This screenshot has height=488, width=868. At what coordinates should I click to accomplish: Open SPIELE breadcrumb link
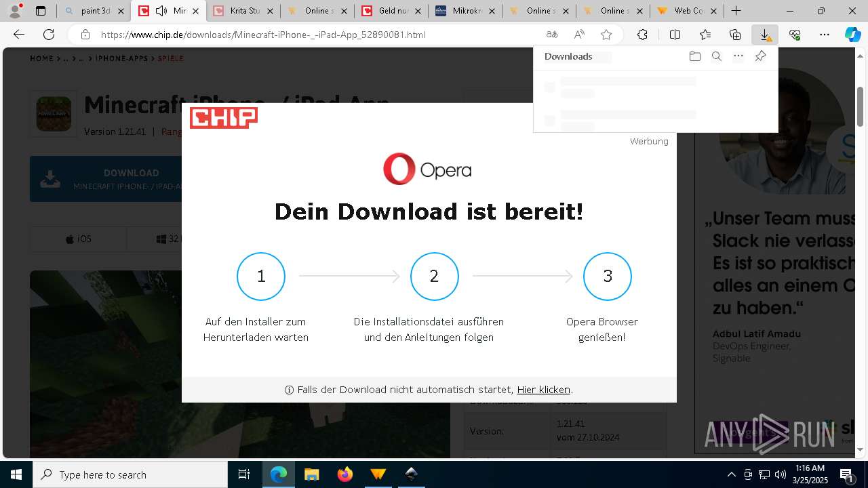pos(171,58)
